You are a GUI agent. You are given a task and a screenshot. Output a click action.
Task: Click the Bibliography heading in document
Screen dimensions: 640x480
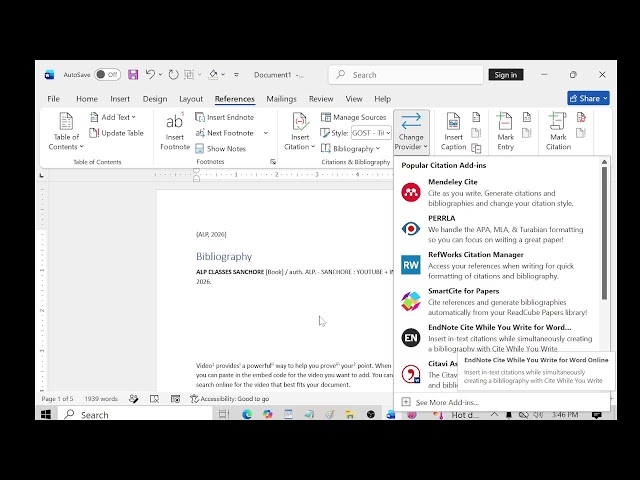coord(224,256)
